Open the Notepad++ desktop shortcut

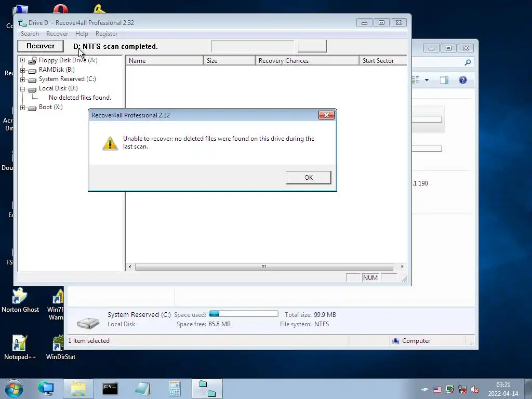[x=20, y=348]
